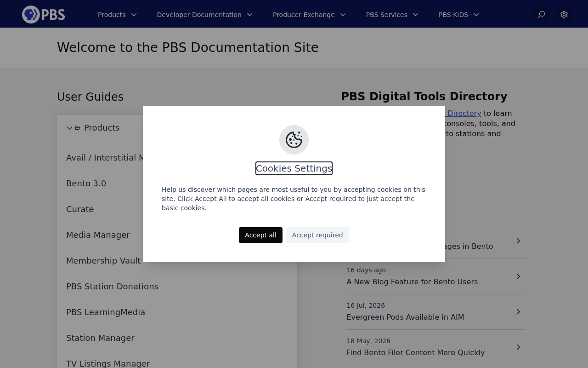Open the Bento 3.0 guide

(86, 184)
